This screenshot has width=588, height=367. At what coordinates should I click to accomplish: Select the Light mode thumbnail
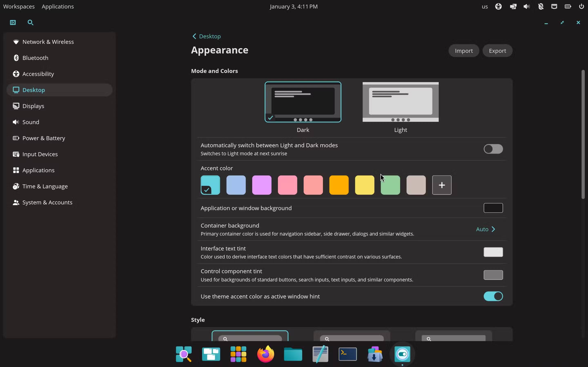(400, 102)
